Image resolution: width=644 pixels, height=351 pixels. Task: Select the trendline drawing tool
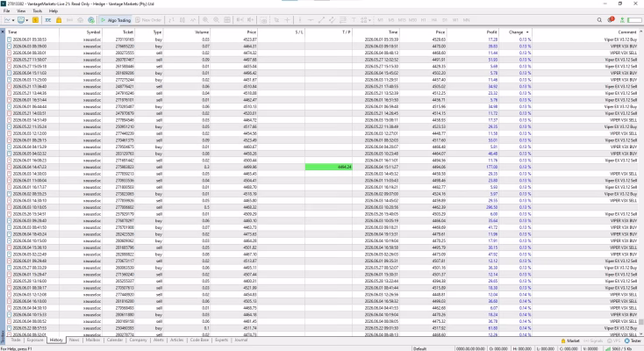pos(321,19)
